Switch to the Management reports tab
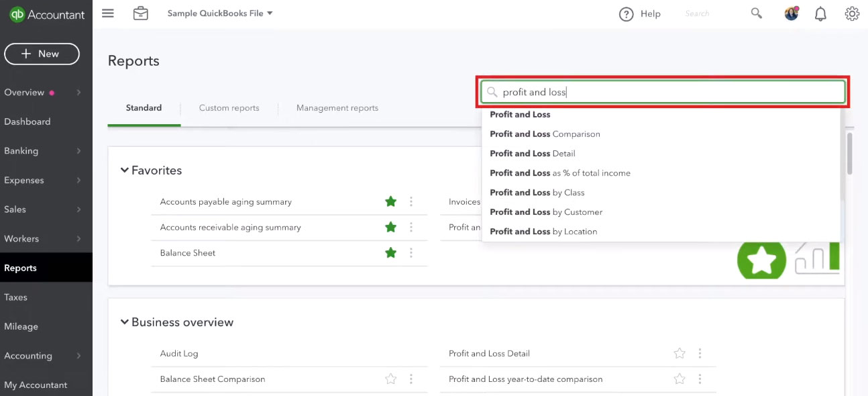This screenshot has height=396, width=868. coord(337,108)
